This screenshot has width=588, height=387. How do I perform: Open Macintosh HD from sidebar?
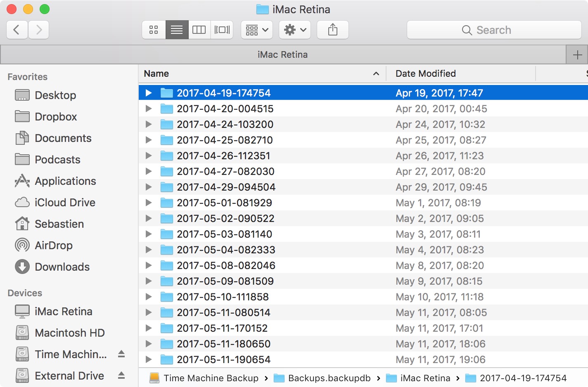[x=69, y=333]
